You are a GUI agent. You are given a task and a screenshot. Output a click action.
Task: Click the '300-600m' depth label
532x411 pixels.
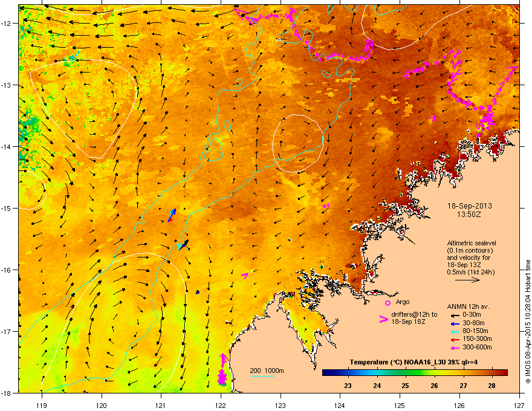point(477,347)
